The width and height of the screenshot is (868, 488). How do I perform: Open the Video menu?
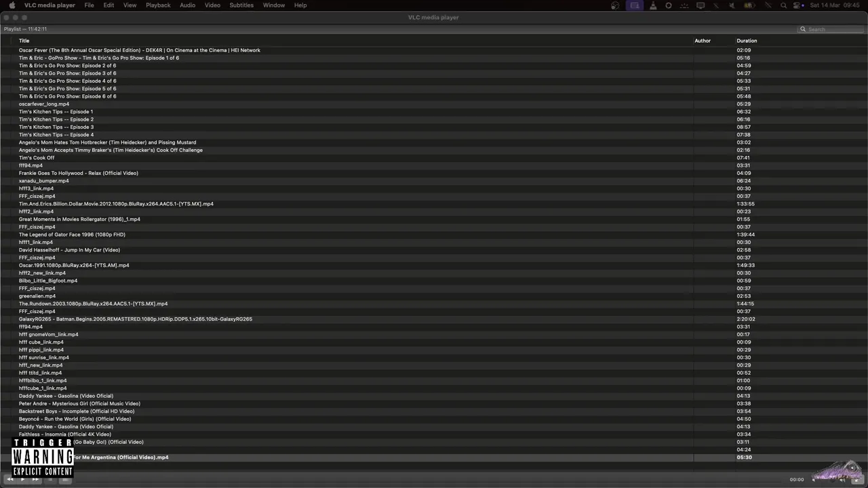[212, 5]
